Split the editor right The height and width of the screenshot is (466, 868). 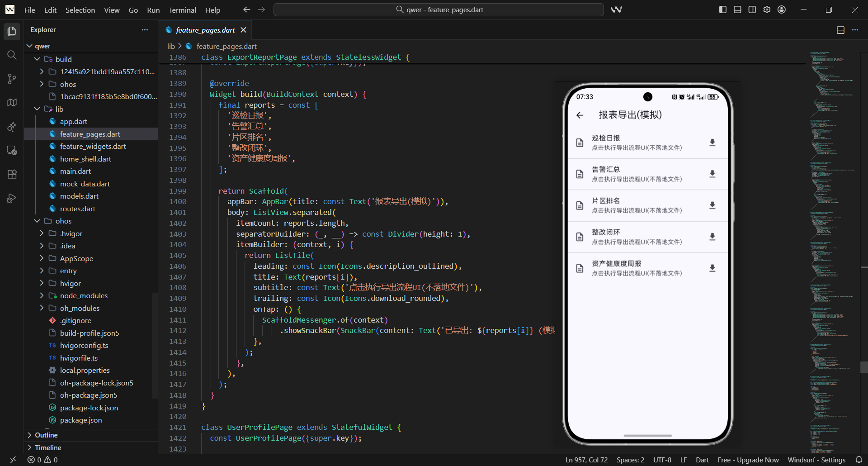point(840,30)
